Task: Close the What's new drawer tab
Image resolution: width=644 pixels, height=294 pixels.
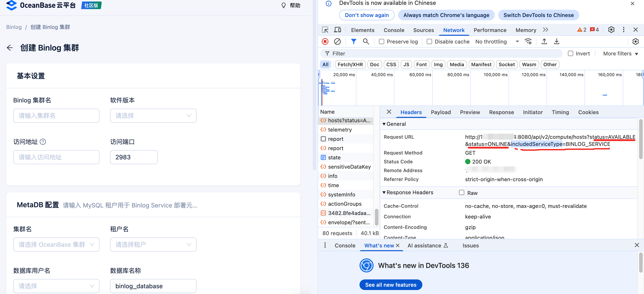Action: tap(398, 245)
